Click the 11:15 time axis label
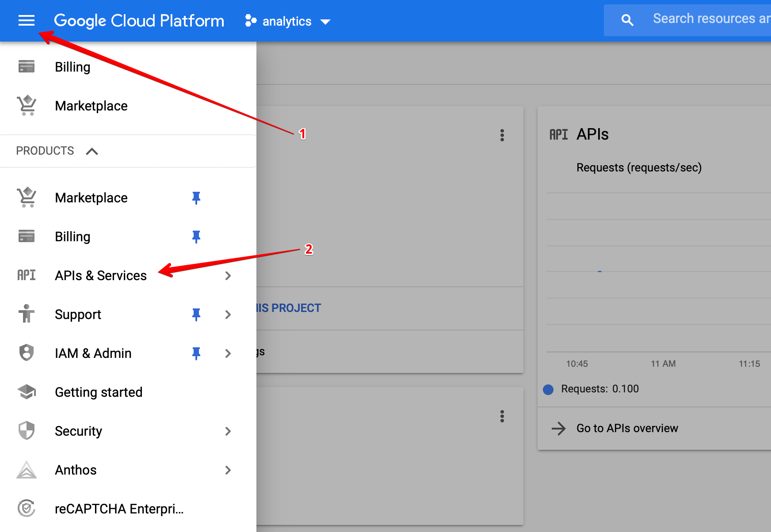771x532 pixels. pyautogui.click(x=749, y=364)
